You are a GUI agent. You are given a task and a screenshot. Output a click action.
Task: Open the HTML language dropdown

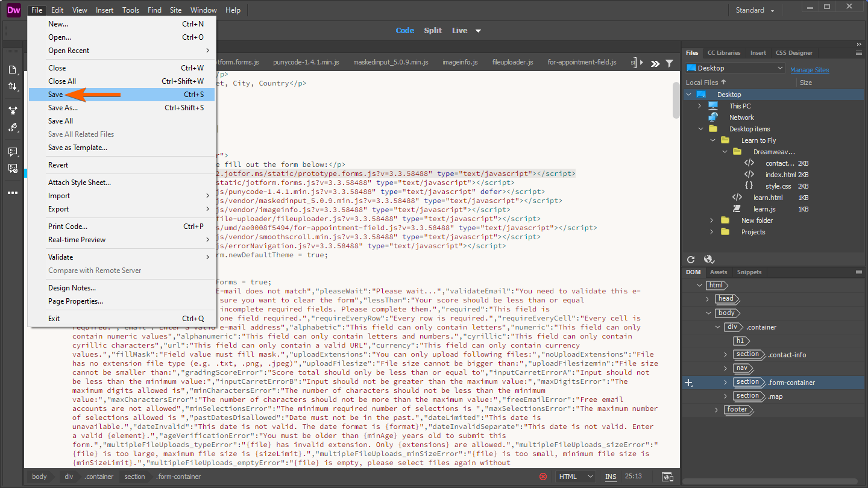click(x=576, y=477)
